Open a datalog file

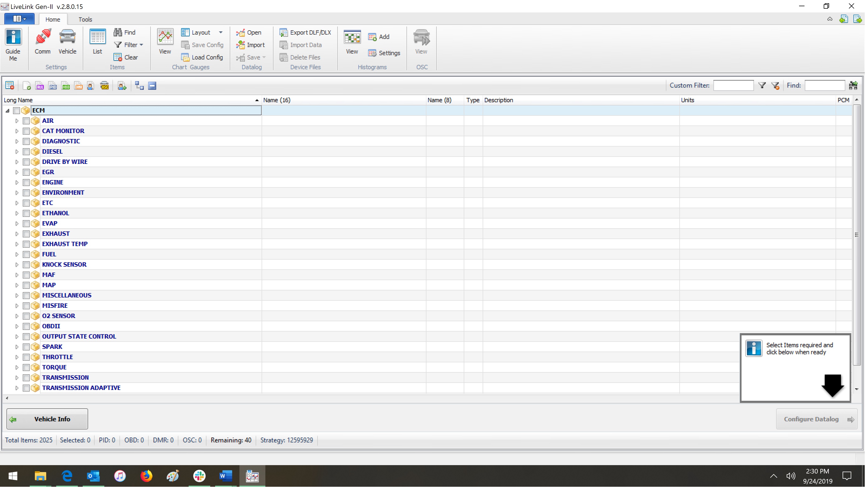pyautogui.click(x=249, y=32)
